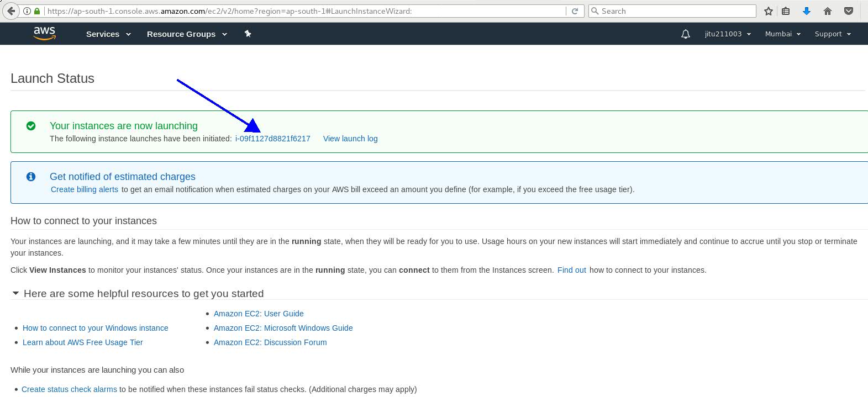Open the AWS logo home link
The image size is (868, 397).
(44, 34)
